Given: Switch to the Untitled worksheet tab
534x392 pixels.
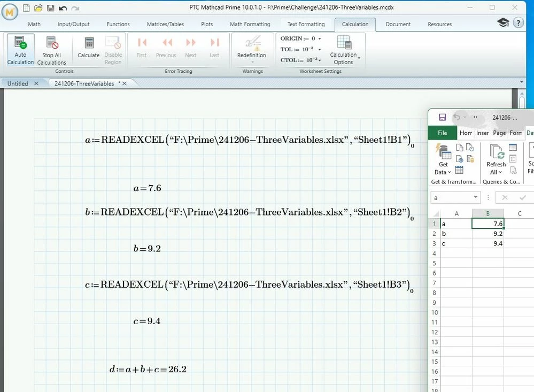Looking at the screenshot, I should [x=18, y=83].
